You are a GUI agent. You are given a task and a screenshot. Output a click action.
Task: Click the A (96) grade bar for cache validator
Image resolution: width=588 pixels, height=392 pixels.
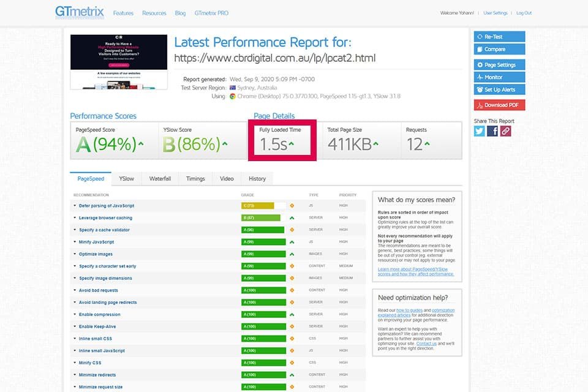263,230
